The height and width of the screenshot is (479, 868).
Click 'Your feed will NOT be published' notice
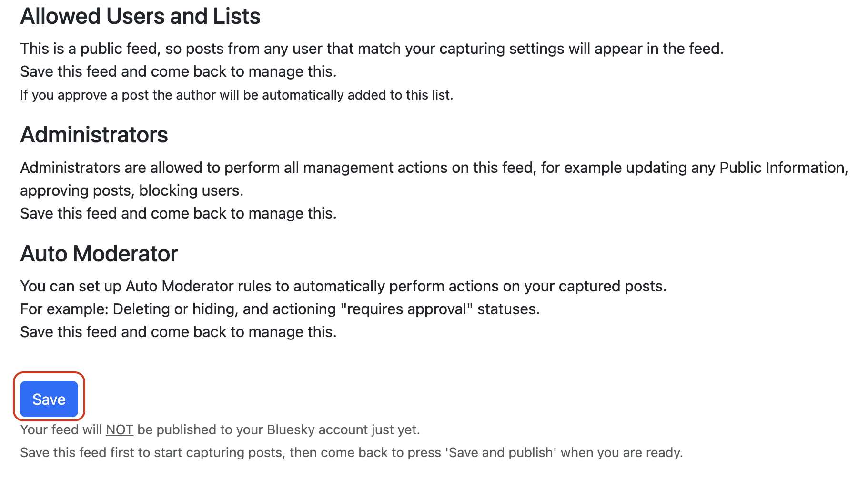tap(220, 430)
